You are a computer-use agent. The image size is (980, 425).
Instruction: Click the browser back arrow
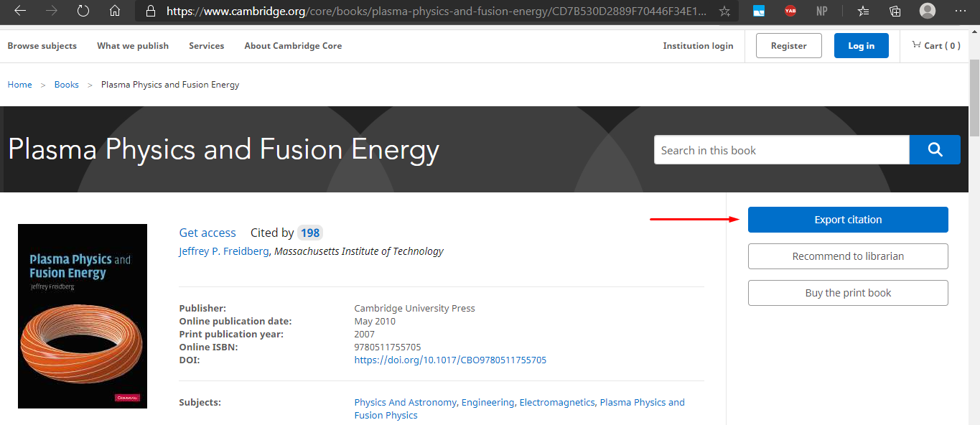point(20,11)
